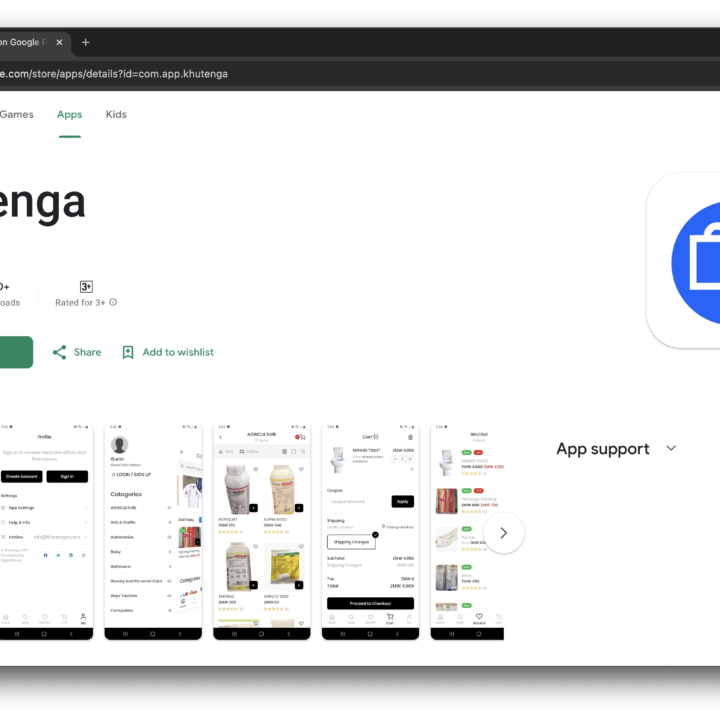
Task: Click the green Install button
Action: click(x=16, y=352)
